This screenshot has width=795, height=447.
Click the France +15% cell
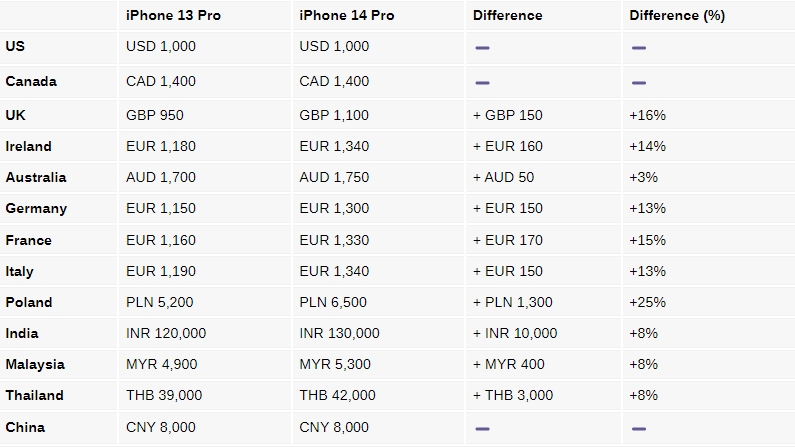pos(647,240)
